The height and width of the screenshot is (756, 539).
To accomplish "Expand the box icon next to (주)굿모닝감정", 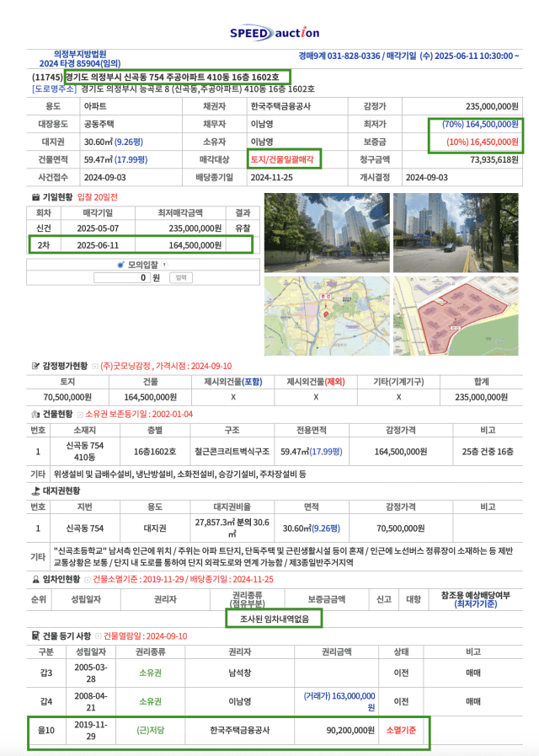I will pyautogui.click(x=95, y=367).
